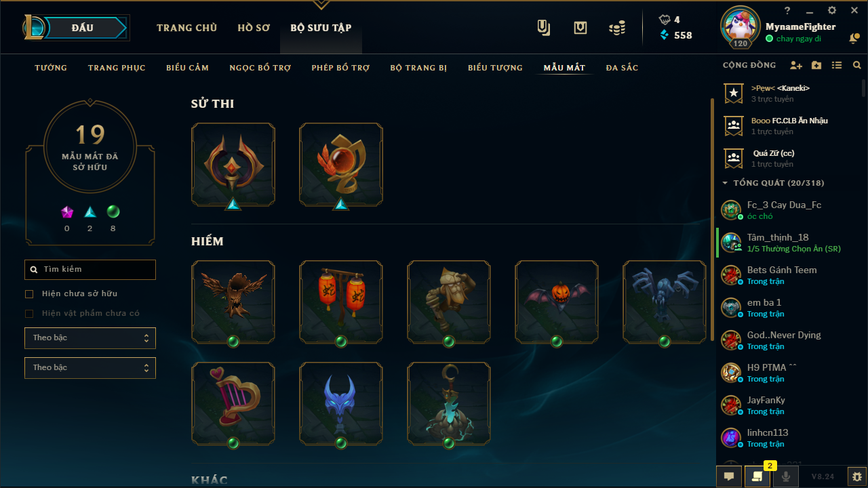Open the second 'Theo bậc' dropdown
The height and width of the screenshot is (488, 868).
[90, 368]
